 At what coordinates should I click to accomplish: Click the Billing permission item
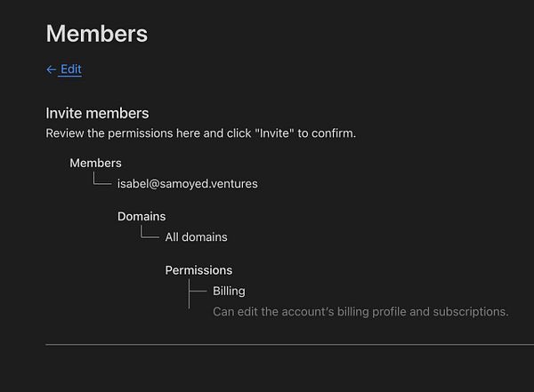point(229,291)
